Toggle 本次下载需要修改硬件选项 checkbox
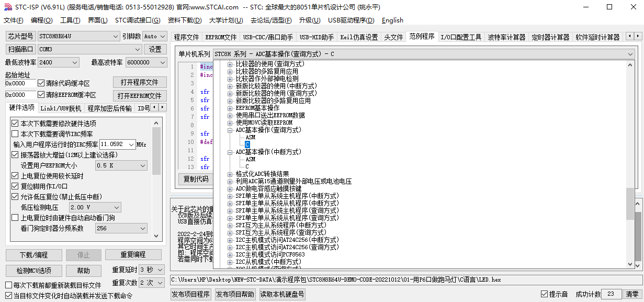The width and height of the screenshot is (644, 302). point(15,124)
